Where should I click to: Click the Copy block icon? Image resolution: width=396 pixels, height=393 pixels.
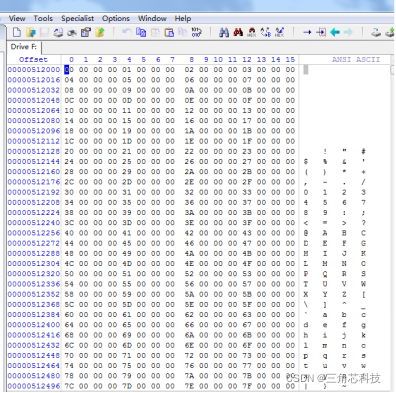pos(141,32)
